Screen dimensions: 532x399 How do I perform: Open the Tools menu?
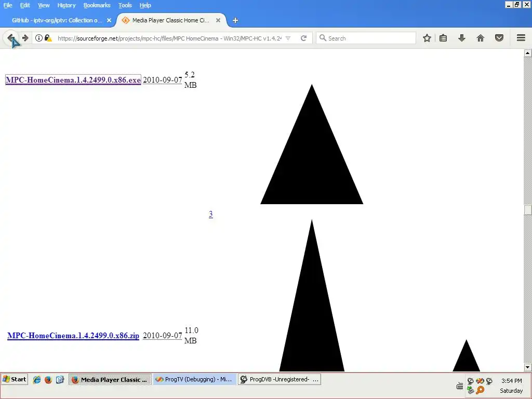pos(125,5)
